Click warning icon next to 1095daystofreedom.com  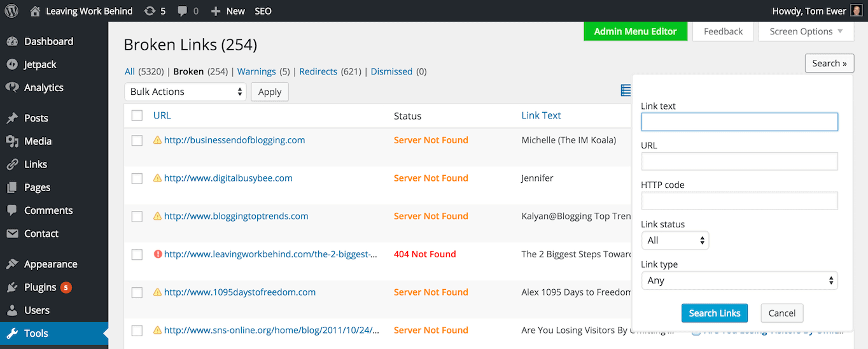157,292
